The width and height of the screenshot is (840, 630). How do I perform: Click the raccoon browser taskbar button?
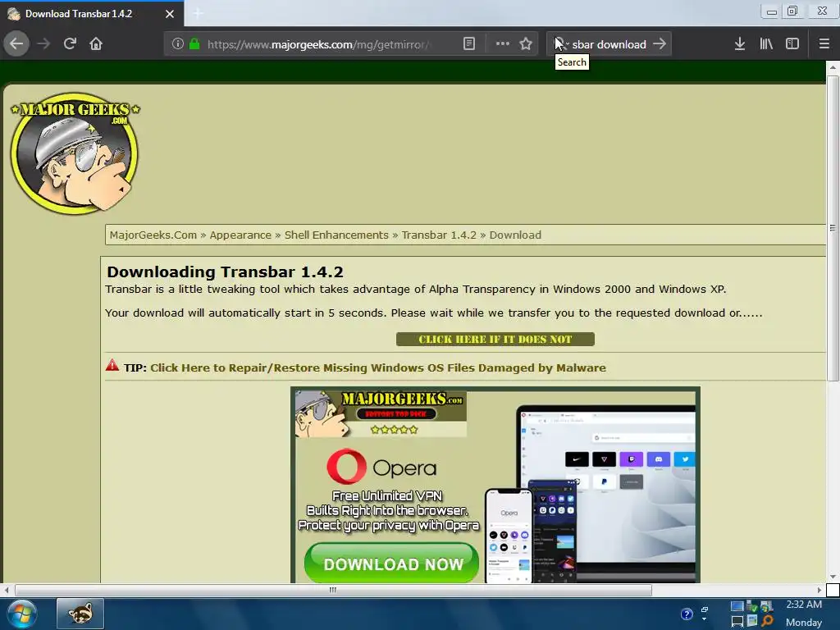pyautogui.click(x=80, y=614)
